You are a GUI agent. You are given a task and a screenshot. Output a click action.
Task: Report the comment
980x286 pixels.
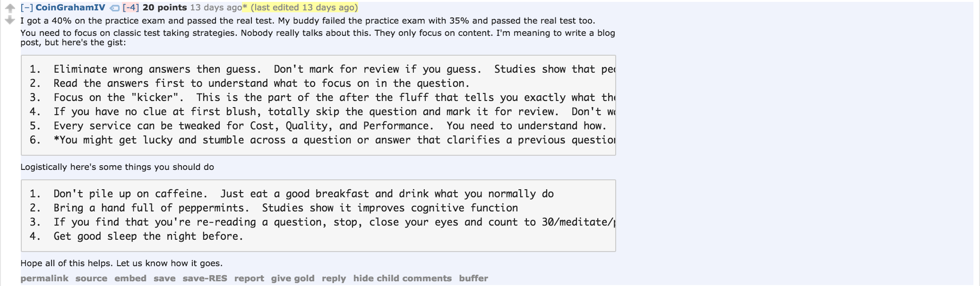[249, 278]
